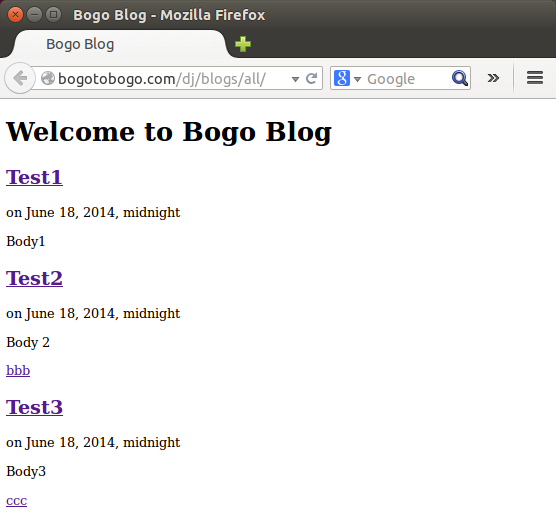Open the Test3 blog post link

pyautogui.click(x=34, y=407)
